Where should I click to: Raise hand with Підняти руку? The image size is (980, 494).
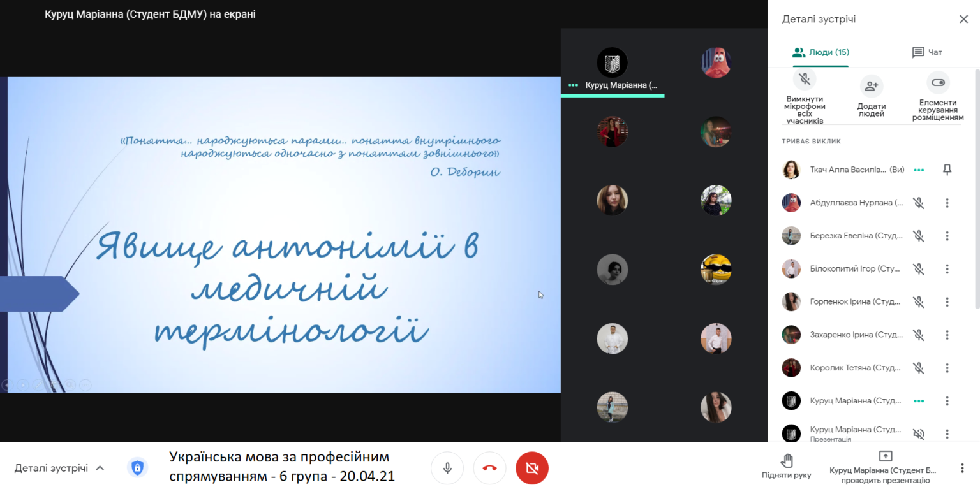tap(786, 465)
